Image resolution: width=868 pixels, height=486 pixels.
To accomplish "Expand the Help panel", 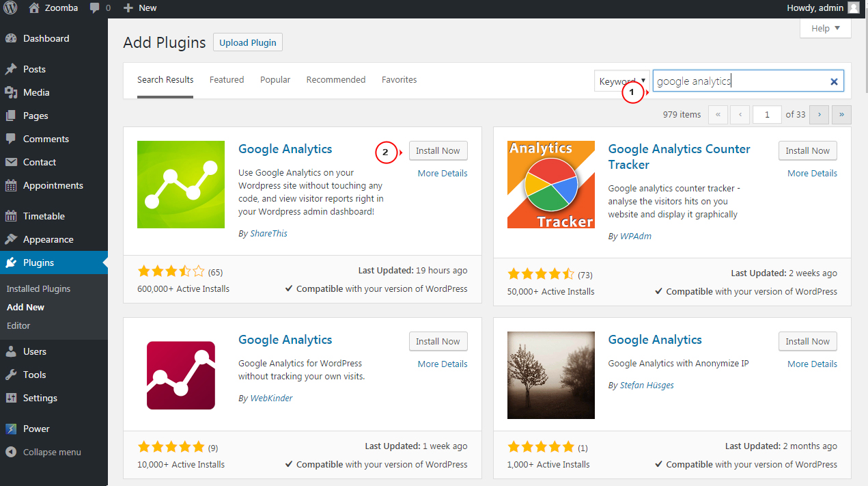I will point(826,28).
